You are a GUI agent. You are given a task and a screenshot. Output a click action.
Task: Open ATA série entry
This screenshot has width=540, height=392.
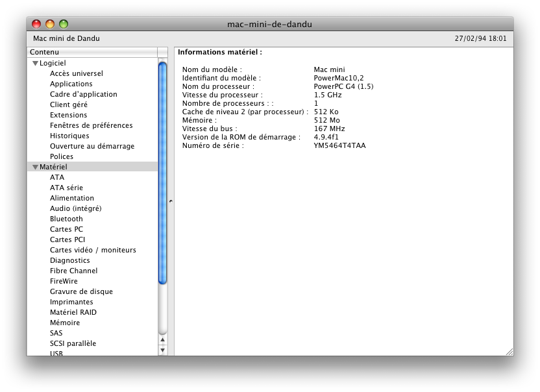pos(66,188)
